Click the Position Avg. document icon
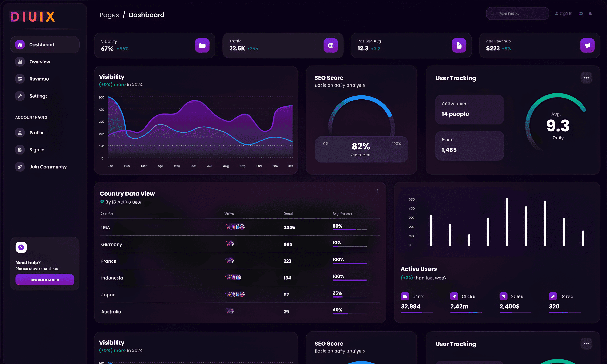The width and height of the screenshot is (607, 364). [x=459, y=45]
